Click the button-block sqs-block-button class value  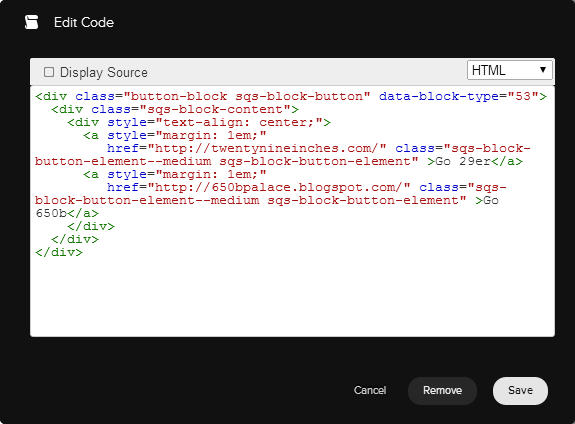point(247,96)
